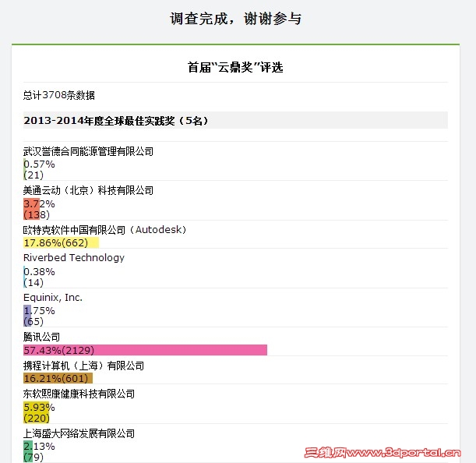Image resolution: width=476 pixels, height=463 pixels.
Task: Click the 欧特克软件中国有限公司 (Autodesk) label
Action: [105, 230]
